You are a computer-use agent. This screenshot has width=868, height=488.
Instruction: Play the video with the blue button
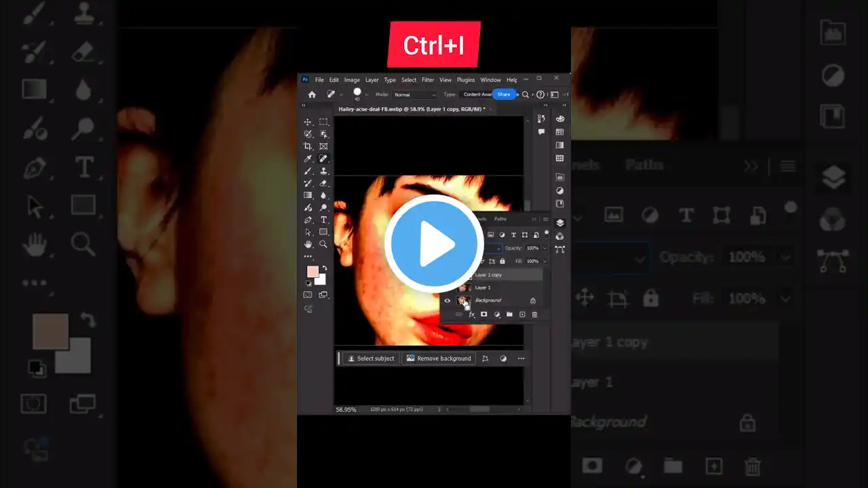(434, 244)
